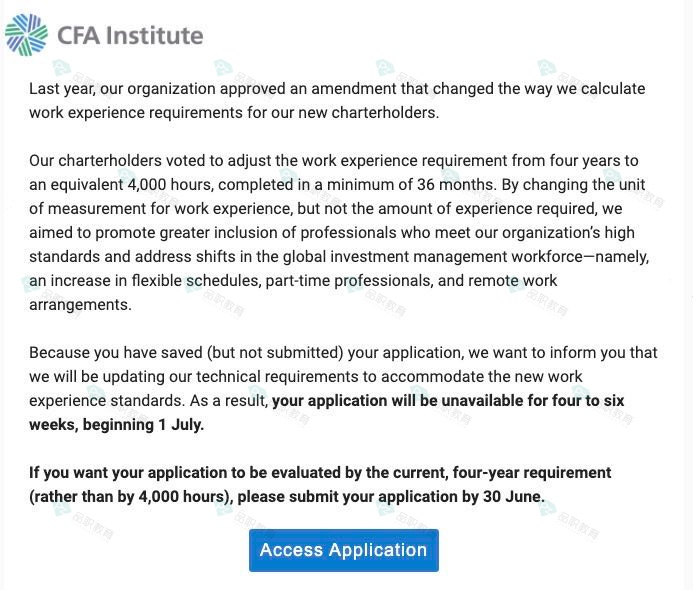Click the line starting "Last year, our organization"
The width and height of the screenshot is (693, 590).
(337, 88)
